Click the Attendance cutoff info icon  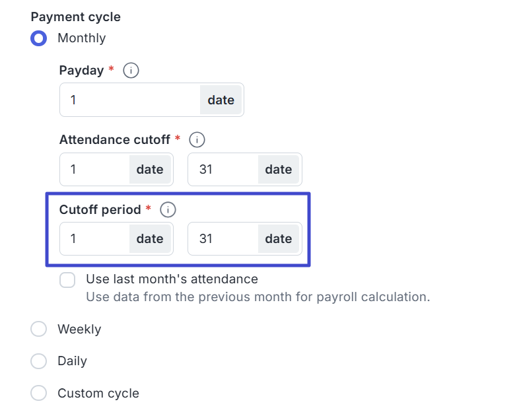tap(197, 140)
